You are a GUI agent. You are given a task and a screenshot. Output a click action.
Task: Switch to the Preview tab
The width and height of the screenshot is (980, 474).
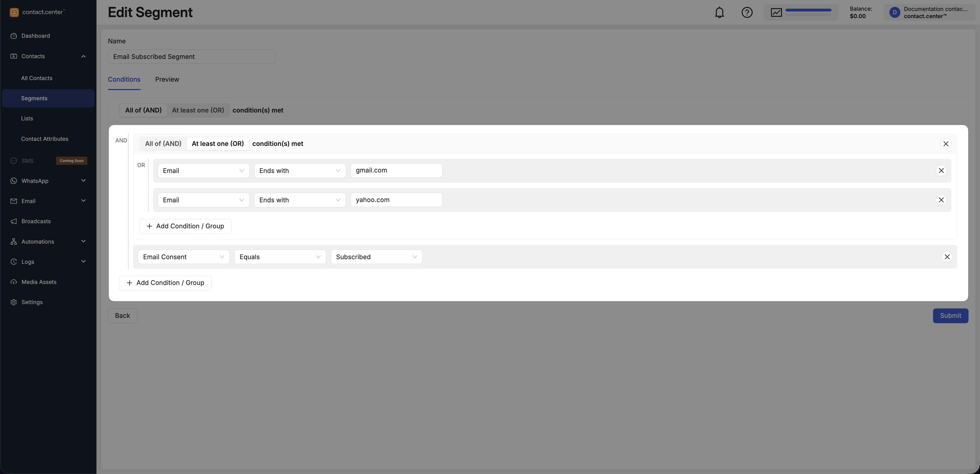coord(167,80)
